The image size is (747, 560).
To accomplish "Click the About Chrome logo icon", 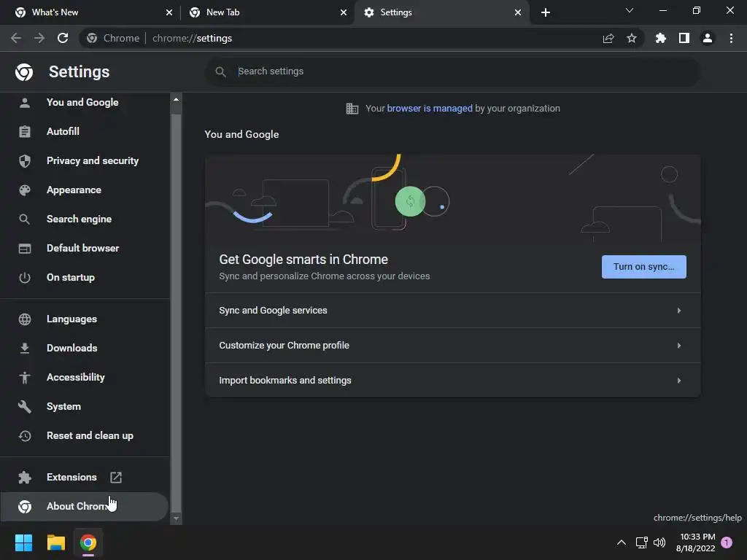I will [25, 507].
